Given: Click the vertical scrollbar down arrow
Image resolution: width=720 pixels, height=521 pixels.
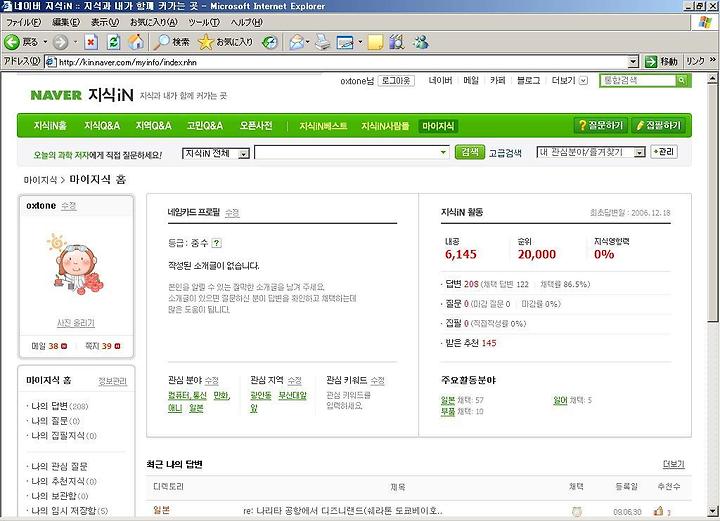Looking at the screenshot, I should coord(712,510).
